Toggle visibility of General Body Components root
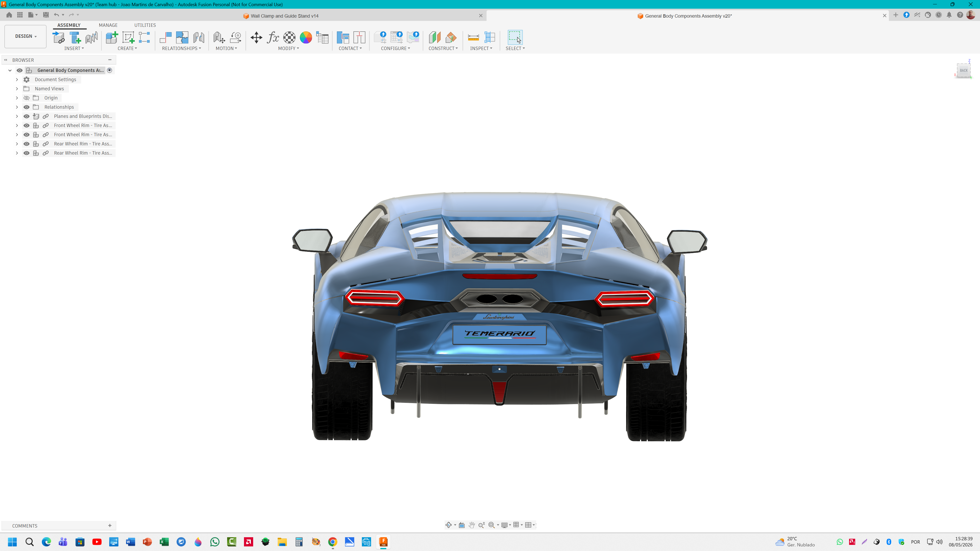 pyautogui.click(x=19, y=70)
